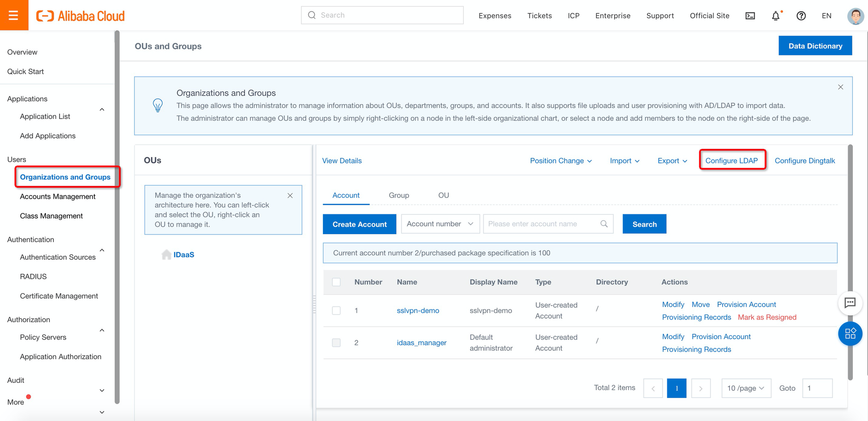Open the Account number filter dropdown
Screen dimensions: 868x421
pos(440,224)
